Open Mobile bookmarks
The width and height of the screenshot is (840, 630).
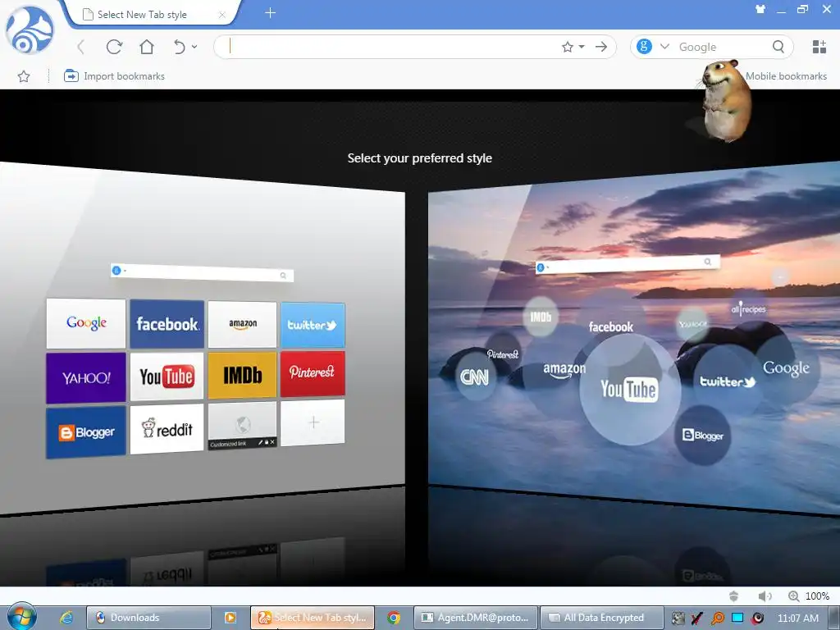pyautogui.click(x=786, y=76)
